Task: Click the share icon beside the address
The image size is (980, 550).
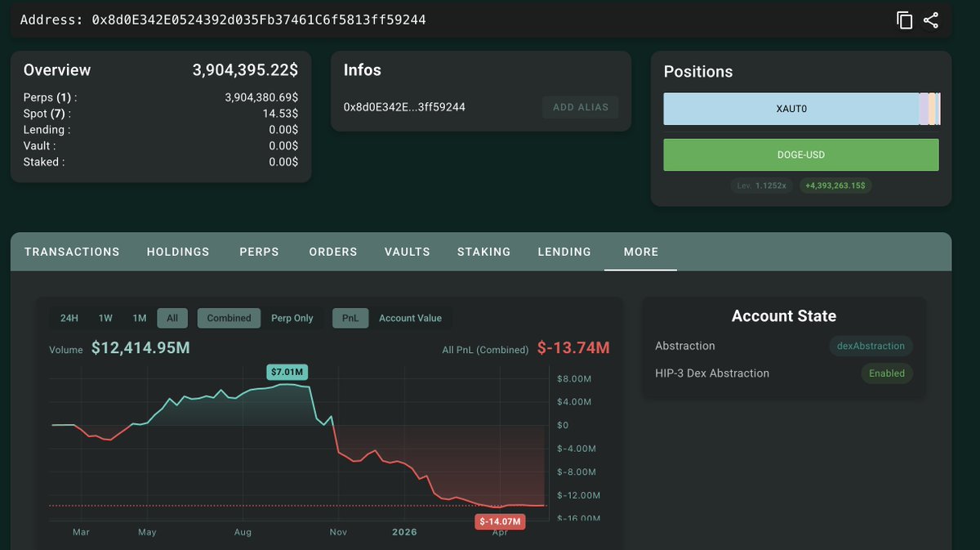Action: [931, 20]
